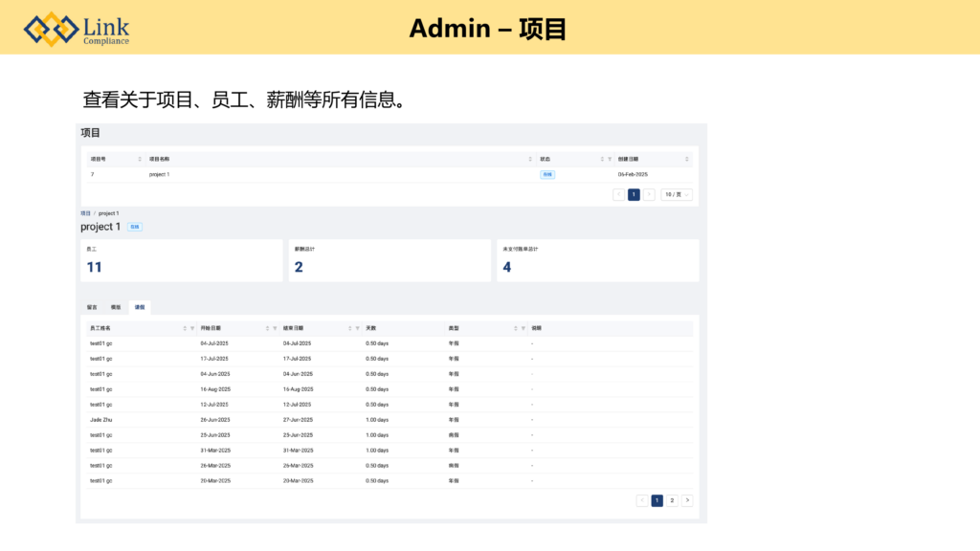Viewport: 980px width, 551px height.
Task: Open the filter icon for 状态 column
Action: [610, 159]
